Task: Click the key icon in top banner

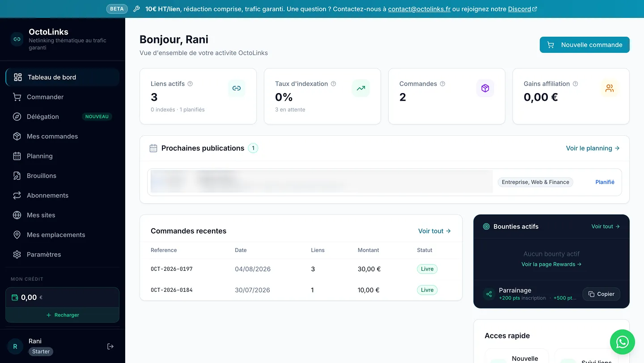Action: pyautogui.click(x=137, y=9)
